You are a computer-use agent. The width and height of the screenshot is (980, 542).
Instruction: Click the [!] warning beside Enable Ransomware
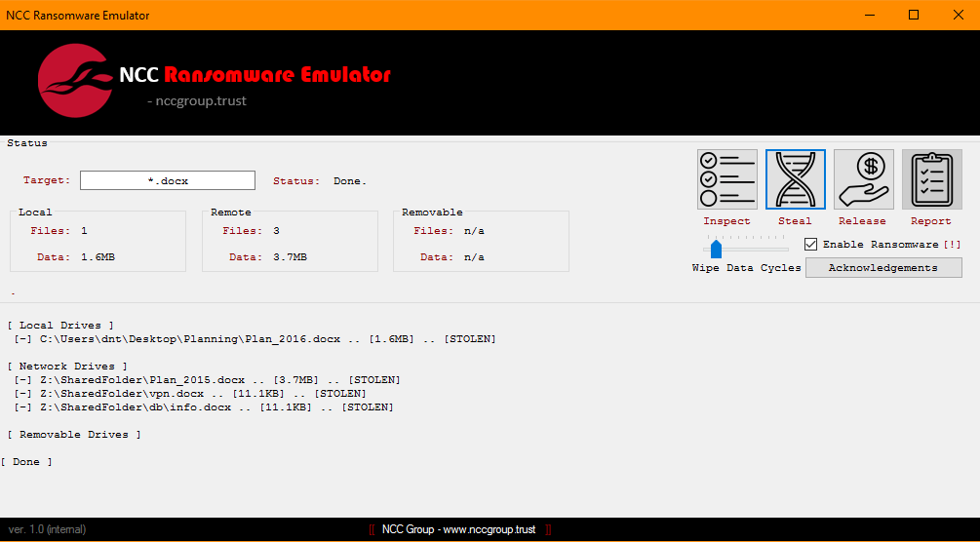[x=952, y=245]
